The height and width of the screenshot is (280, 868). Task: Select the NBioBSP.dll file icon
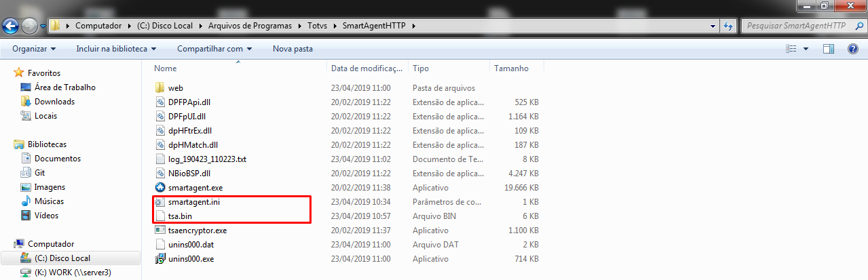(x=160, y=174)
